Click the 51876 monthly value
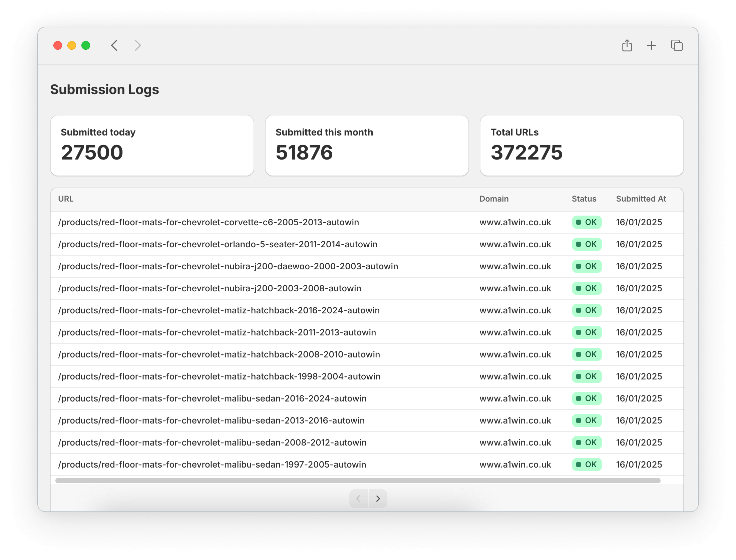Screen dimensions: 736x560 pos(304,153)
